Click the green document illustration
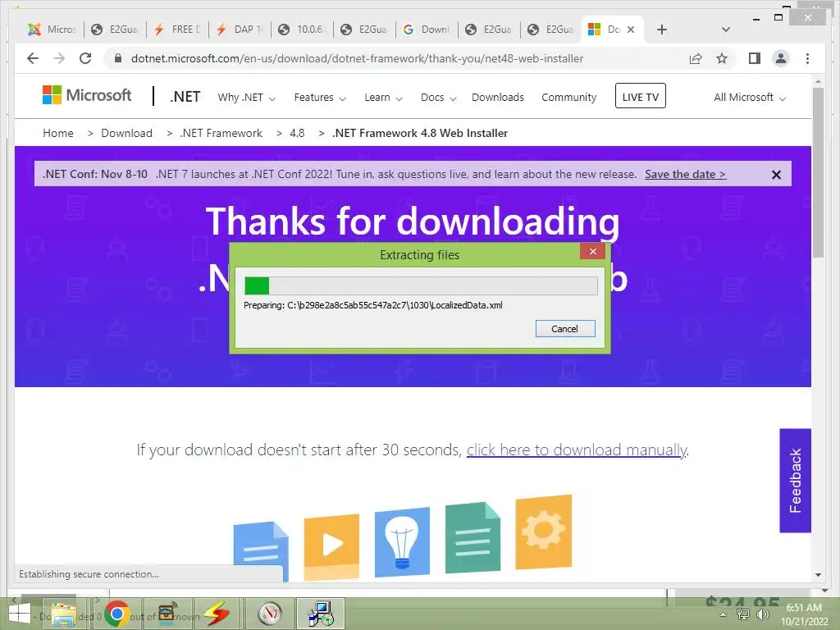The image size is (840, 630). [472, 538]
